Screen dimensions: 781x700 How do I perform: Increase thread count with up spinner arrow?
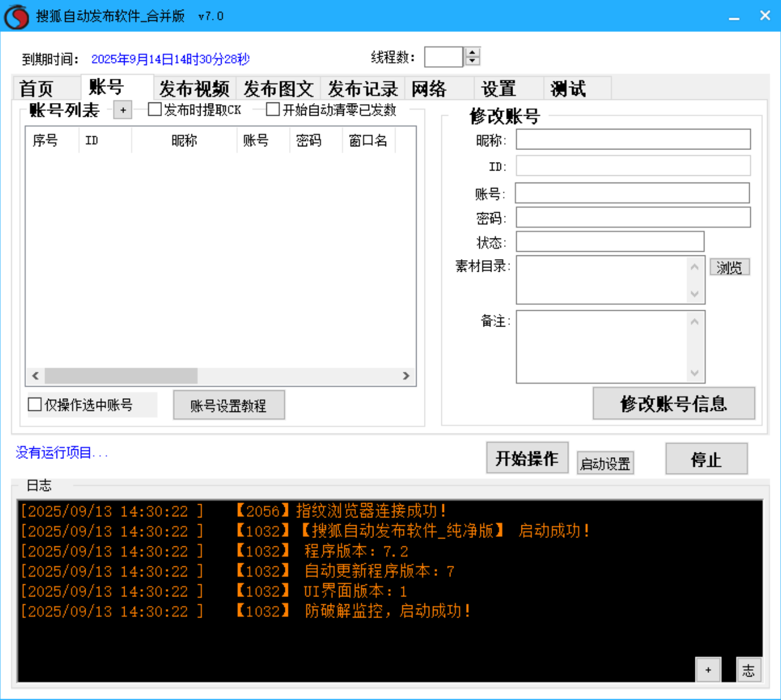coord(473,52)
